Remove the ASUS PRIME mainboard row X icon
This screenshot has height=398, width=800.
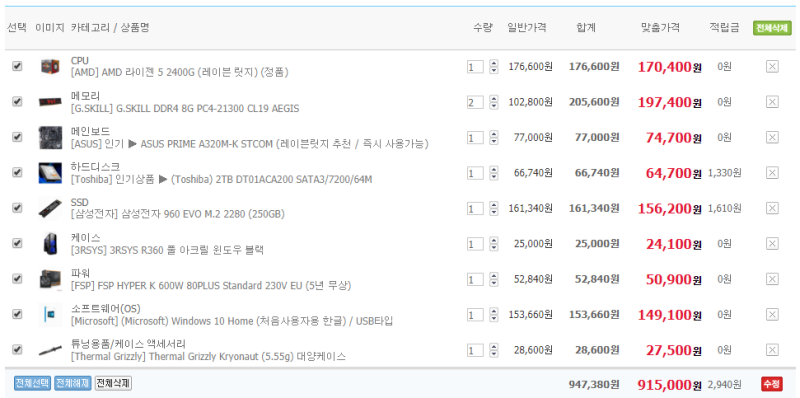coord(772,138)
